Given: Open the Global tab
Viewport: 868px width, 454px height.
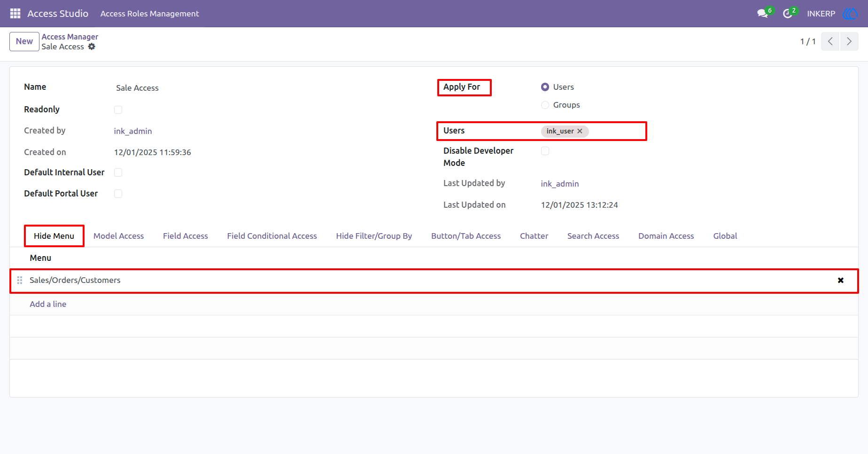Looking at the screenshot, I should click(x=725, y=236).
